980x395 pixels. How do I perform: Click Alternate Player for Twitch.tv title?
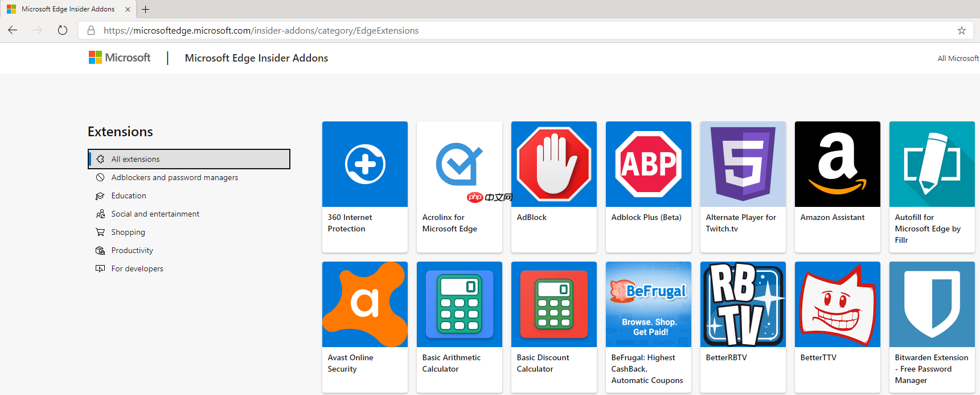pyautogui.click(x=741, y=223)
